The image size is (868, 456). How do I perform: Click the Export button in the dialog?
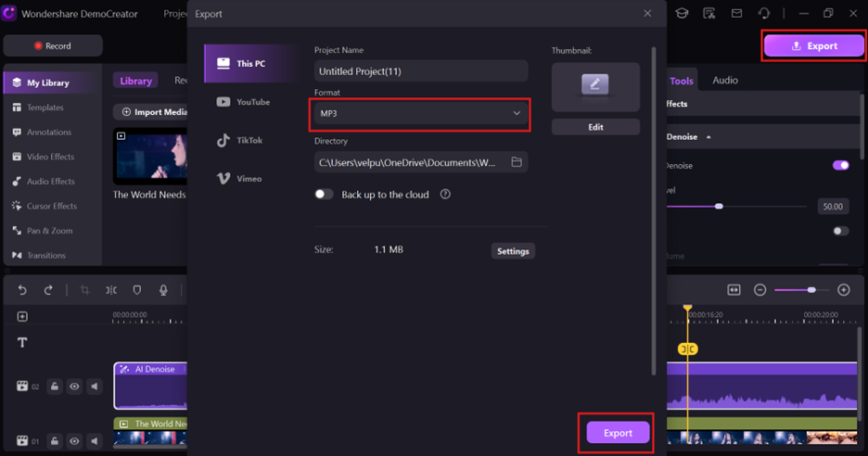click(x=618, y=433)
